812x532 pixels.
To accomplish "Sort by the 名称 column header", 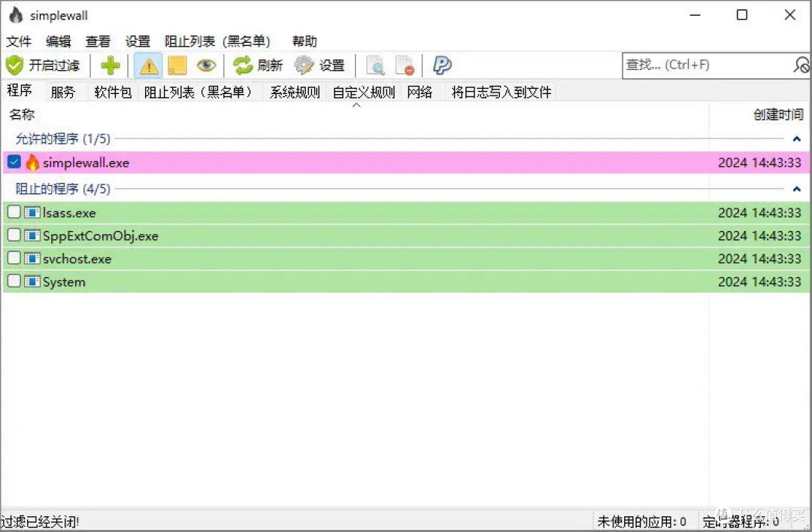I will (22, 114).
